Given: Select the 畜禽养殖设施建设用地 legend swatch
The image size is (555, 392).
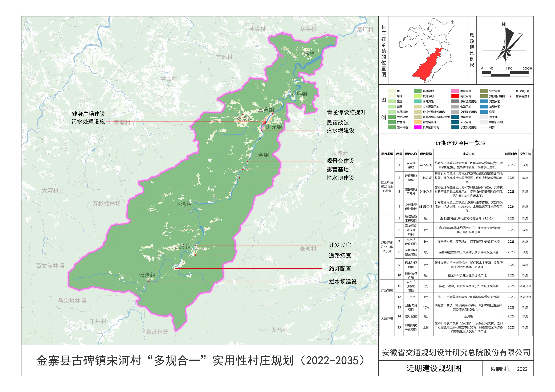Looking at the screenshot, I should point(418,117).
